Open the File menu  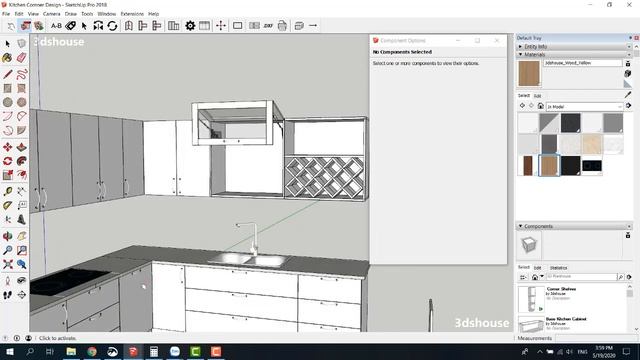[6, 14]
